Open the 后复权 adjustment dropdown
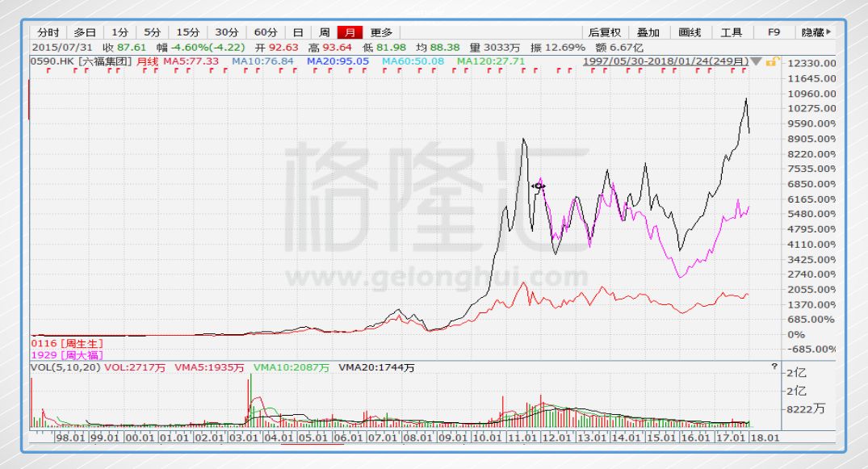 [x=604, y=32]
